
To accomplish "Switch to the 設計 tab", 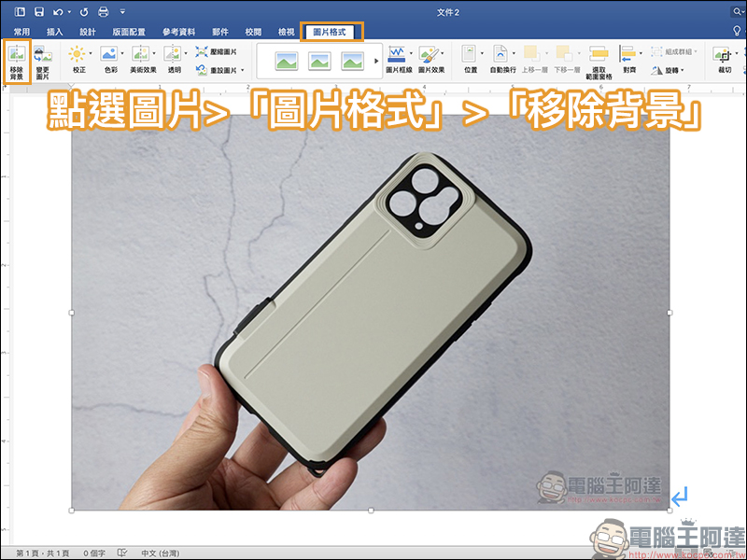I will (88, 32).
